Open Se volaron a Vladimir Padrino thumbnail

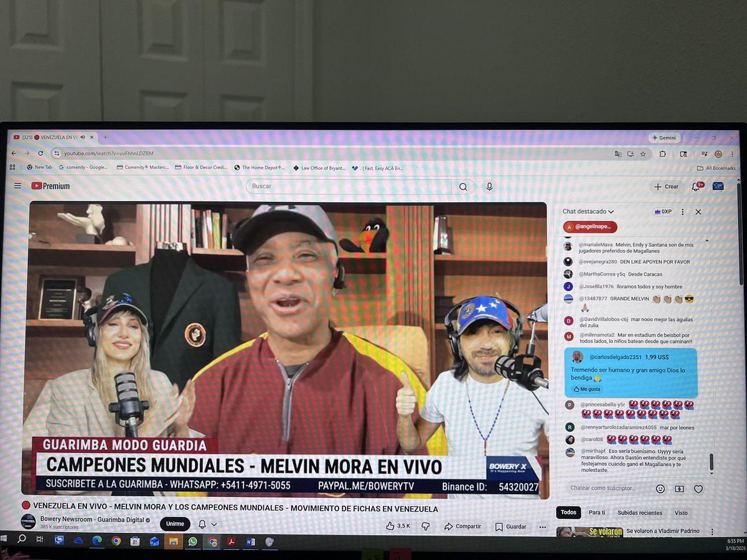[x=589, y=531]
